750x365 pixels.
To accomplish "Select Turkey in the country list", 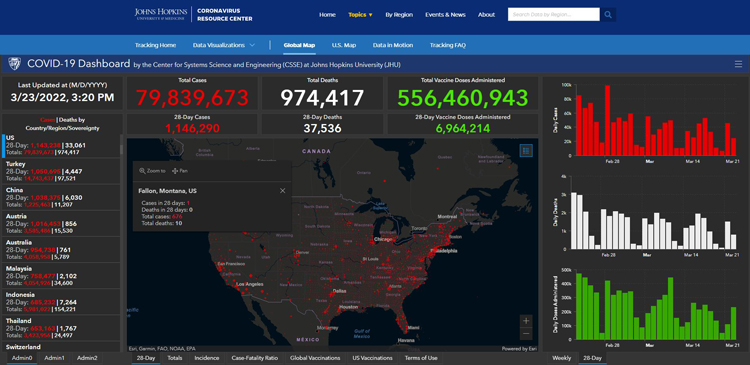I will point(61,171).
